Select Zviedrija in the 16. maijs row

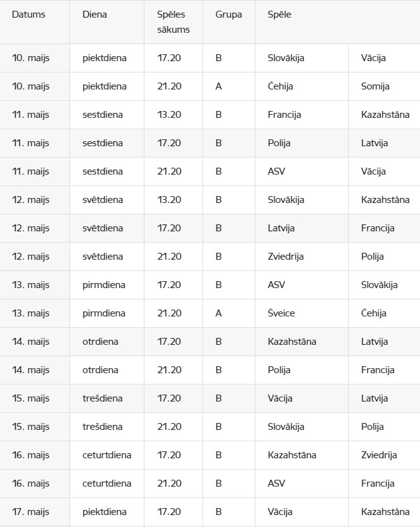pos(379,455)
